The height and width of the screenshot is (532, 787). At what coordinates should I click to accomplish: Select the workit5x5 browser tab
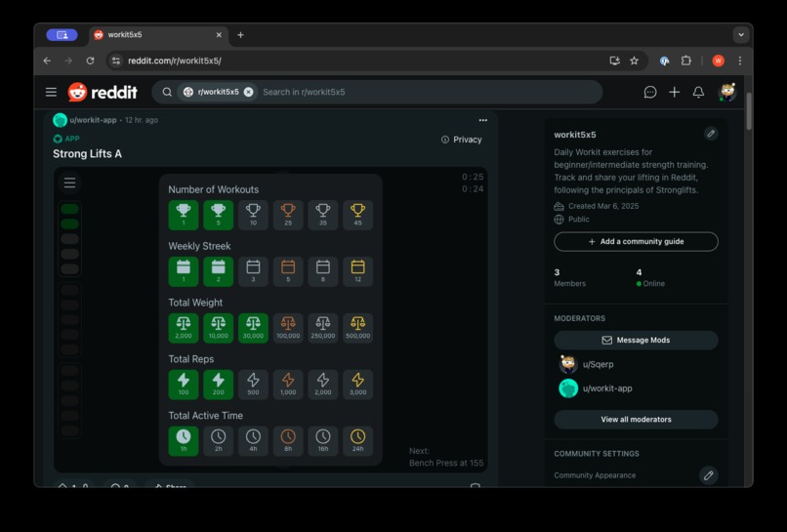tap(158, 35)
